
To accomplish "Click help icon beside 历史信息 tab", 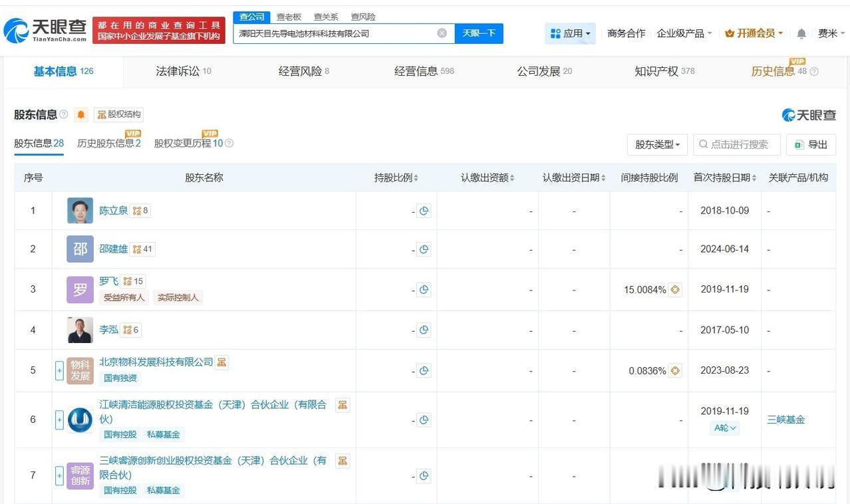I will (x=814, y=71).
